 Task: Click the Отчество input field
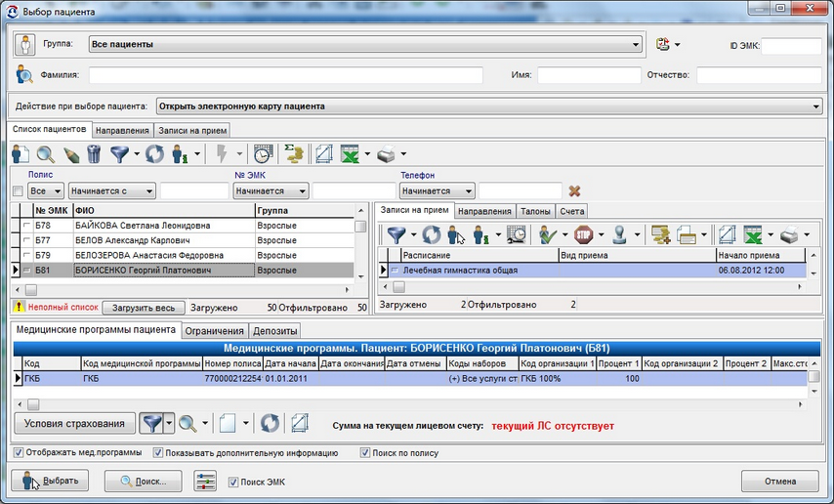[759, 75]
